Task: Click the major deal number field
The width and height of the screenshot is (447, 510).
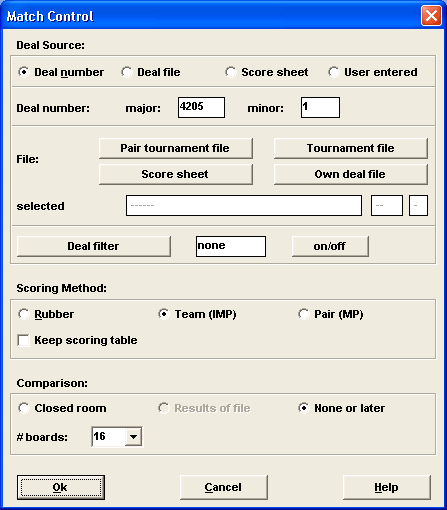Action: click(x=201, y=107)
